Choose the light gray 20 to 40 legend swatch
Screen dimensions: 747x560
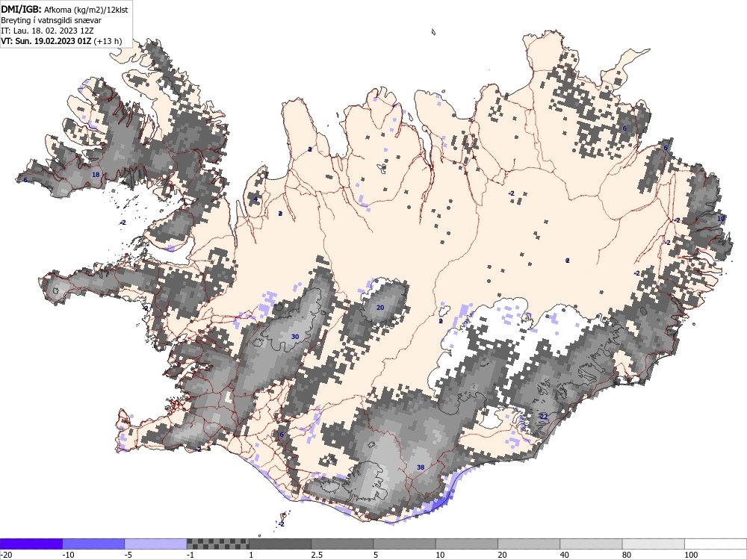click(x=529, y=544)
